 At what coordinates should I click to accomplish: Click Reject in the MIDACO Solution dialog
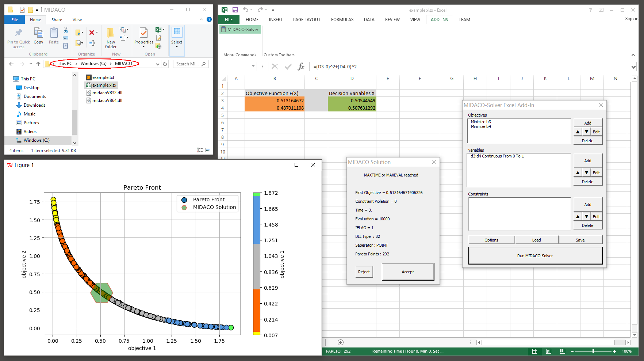[364, 272]
